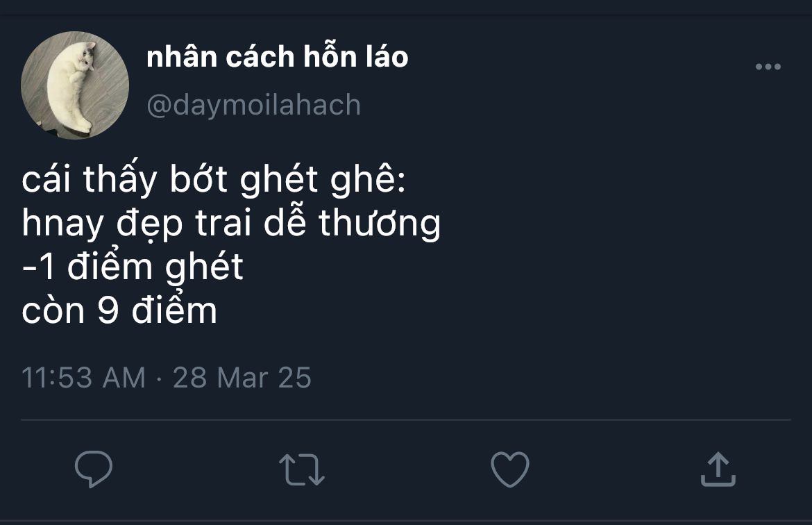Select the words đẹp trai in tweet
812x525 pixels.
tap(184, 224)
